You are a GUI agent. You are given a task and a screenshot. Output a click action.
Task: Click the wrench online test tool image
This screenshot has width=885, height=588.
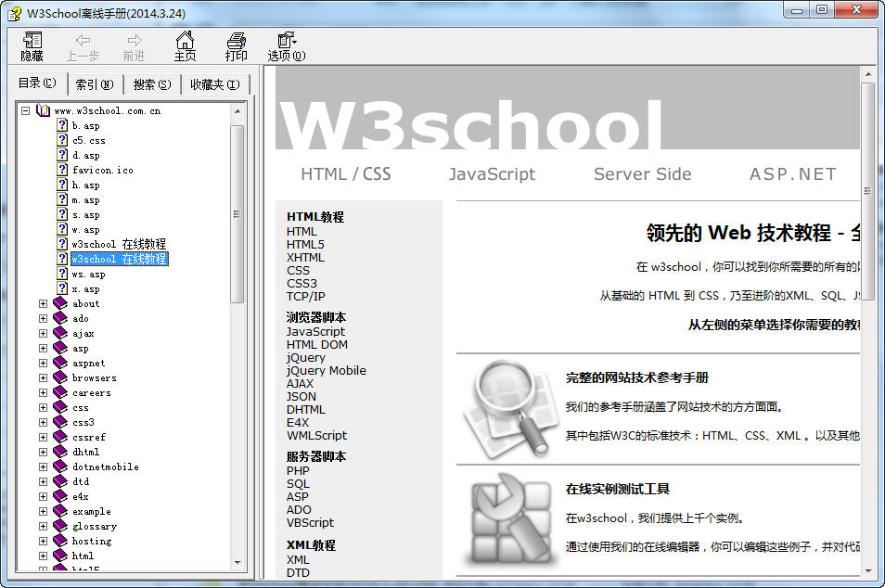[511, 519]
